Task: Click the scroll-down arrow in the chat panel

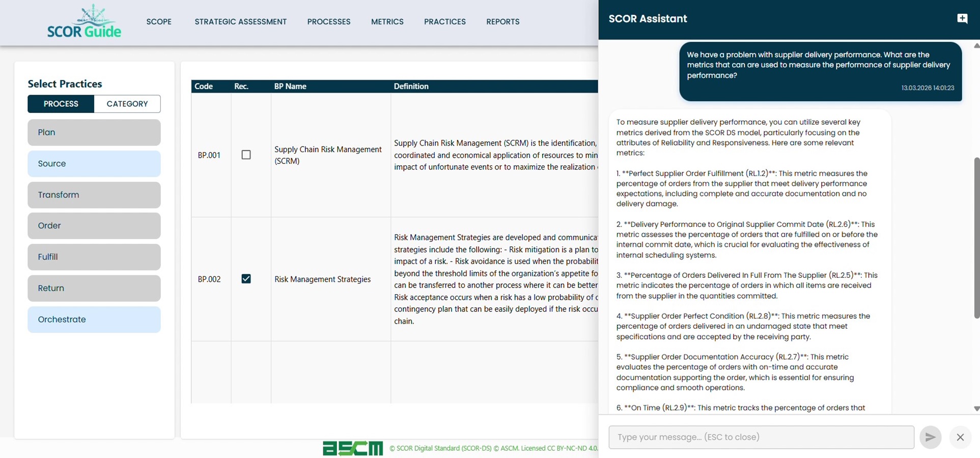Action: (x=975, y=408)
